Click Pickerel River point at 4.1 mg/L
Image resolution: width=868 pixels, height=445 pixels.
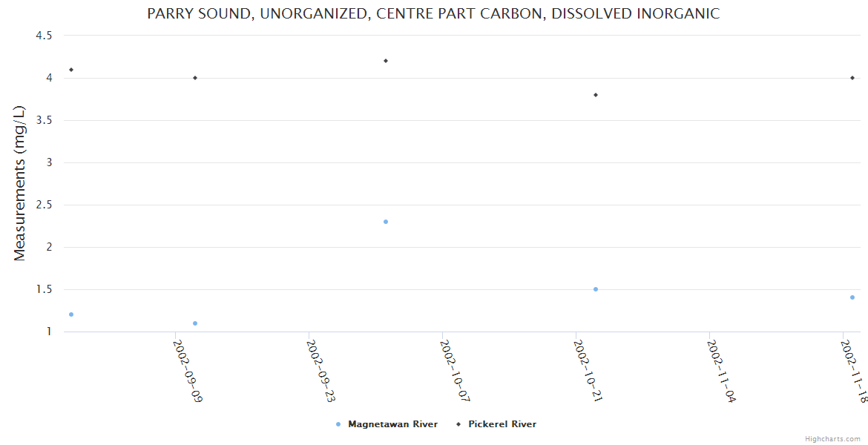click(x=71, y=70)
